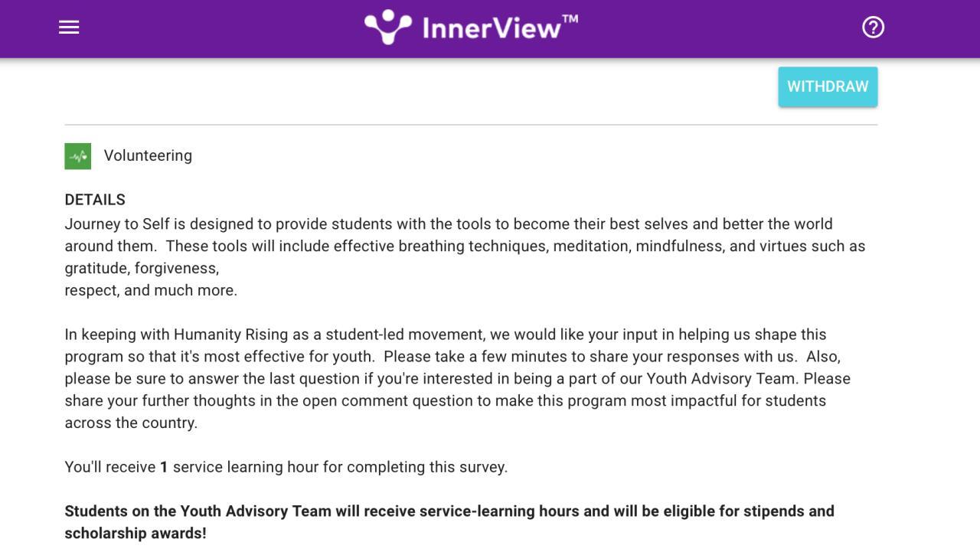Click the horizontal divider below WITHDRAW
This screenshot has height=555, width=980.
coord(471,125)
